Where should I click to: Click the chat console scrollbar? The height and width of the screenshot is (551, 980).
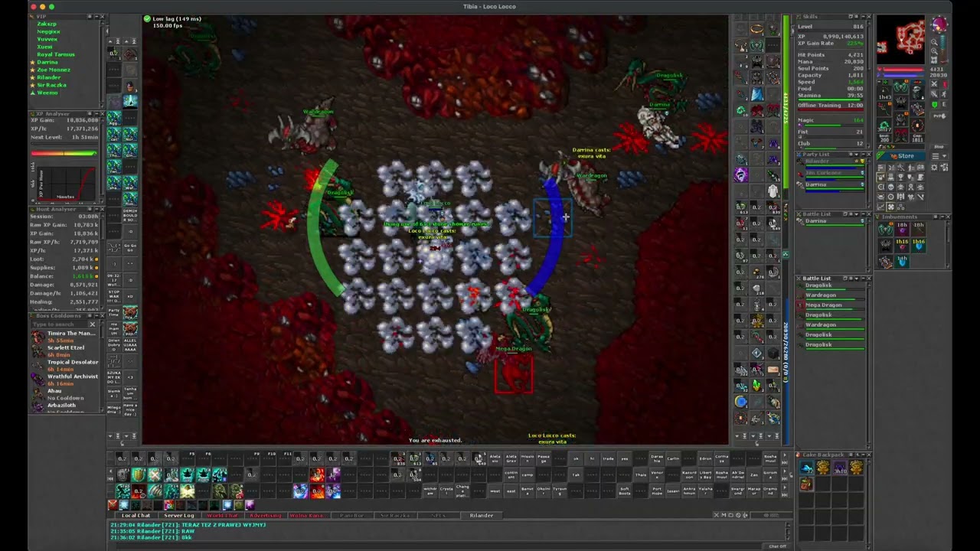tap(788, 530)
